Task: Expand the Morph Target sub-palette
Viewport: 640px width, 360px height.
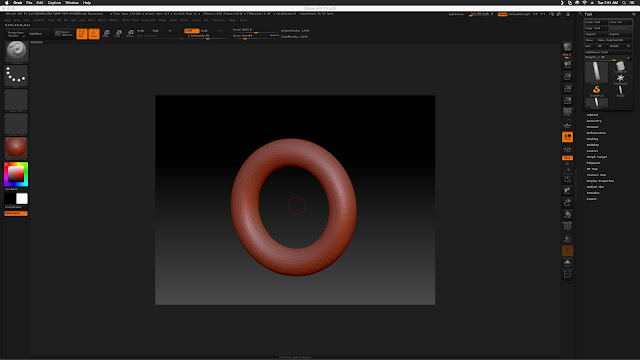Action: pos(597,157)
